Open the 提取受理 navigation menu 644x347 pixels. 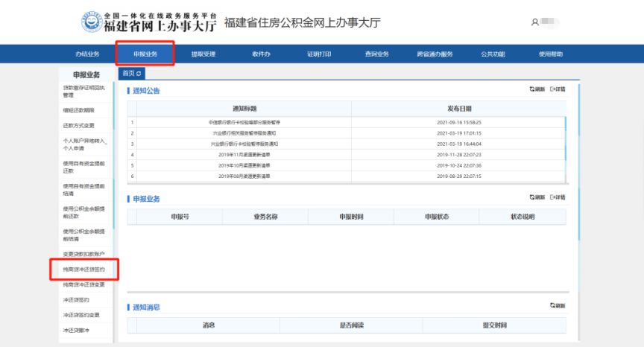[x=203, y=54]
